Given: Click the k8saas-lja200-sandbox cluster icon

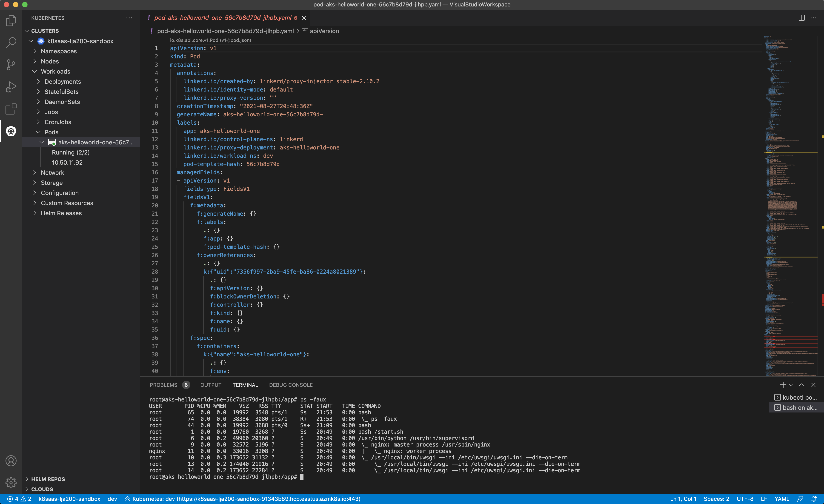Looking at the screenshot, I should pos(41,41).
